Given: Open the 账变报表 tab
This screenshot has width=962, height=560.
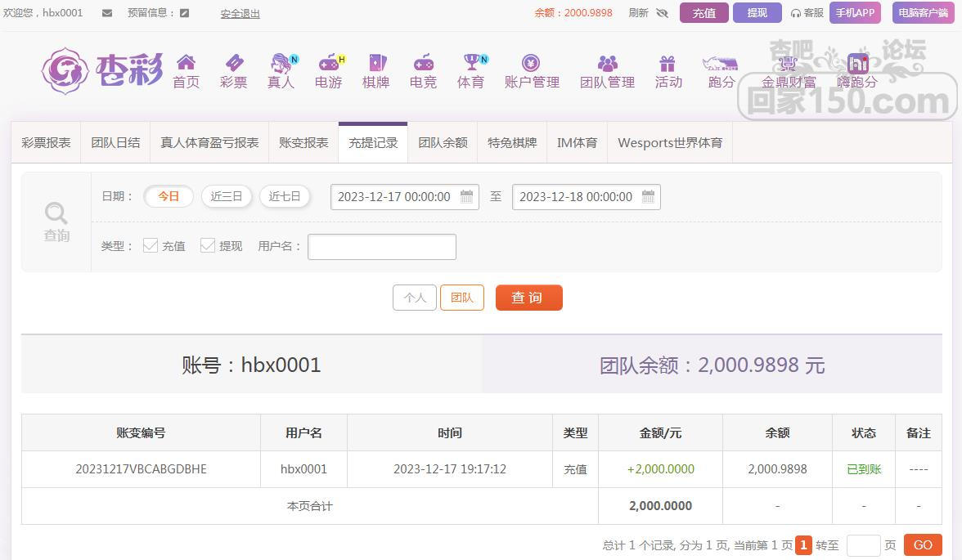Looking at the screenshot, I should [x=303, y=143].
